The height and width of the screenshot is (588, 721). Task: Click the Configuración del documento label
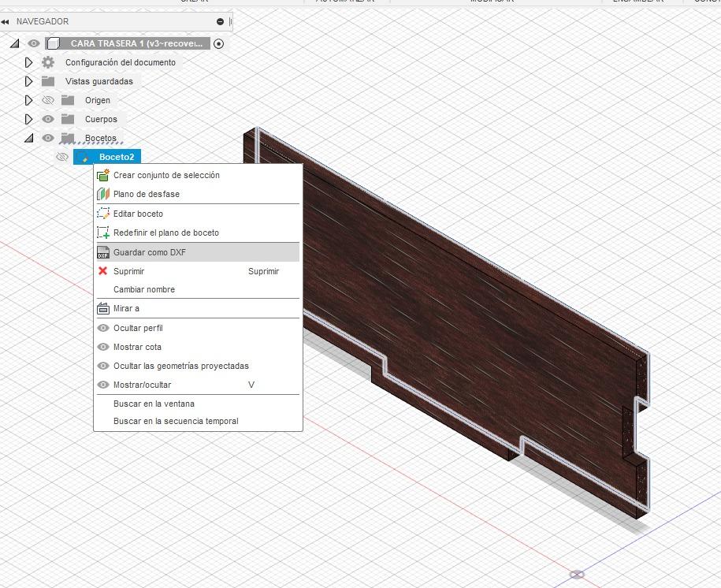coord(121,62)
